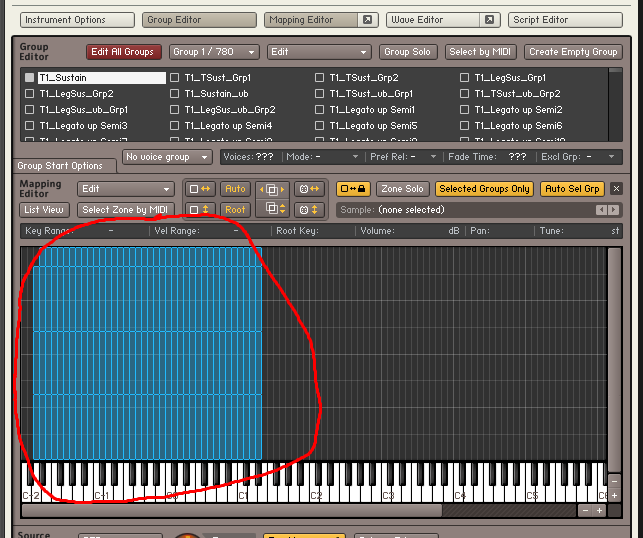Click resolve overlapping key ranges icon
The height and width of the screenshot is (538, 643).
[272, 189]
